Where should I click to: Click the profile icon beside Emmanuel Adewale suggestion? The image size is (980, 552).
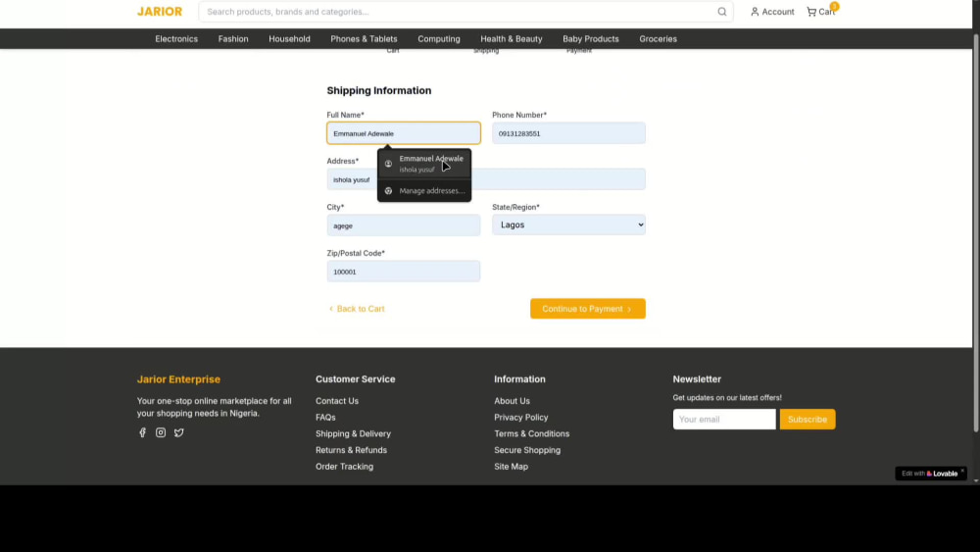click(x=388, y=164)
